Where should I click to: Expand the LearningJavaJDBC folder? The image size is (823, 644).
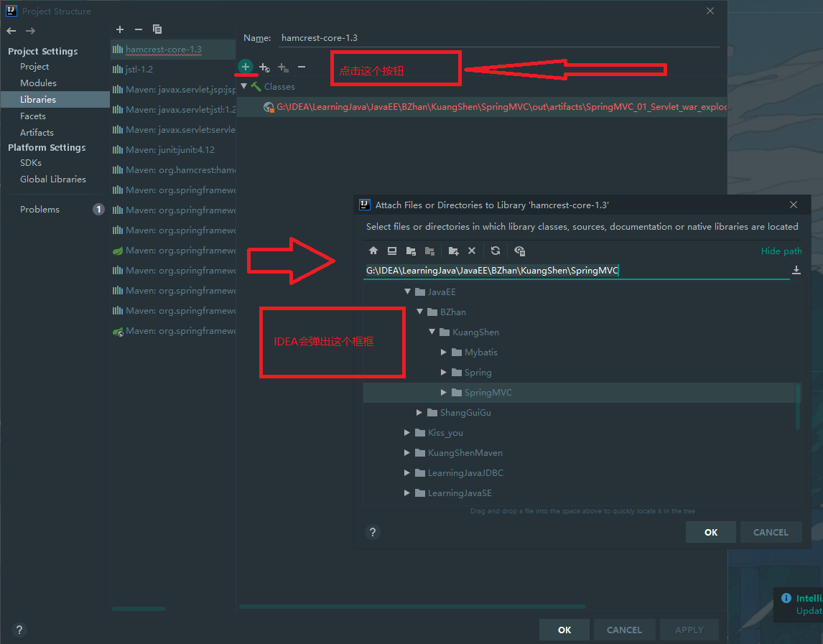[406, 473]
